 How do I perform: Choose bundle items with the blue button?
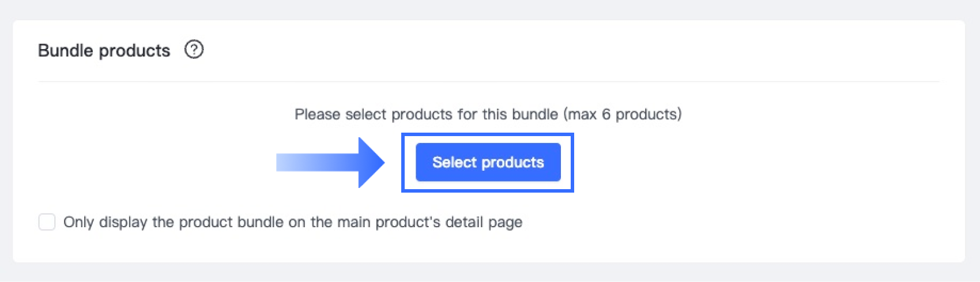[488, 163]
